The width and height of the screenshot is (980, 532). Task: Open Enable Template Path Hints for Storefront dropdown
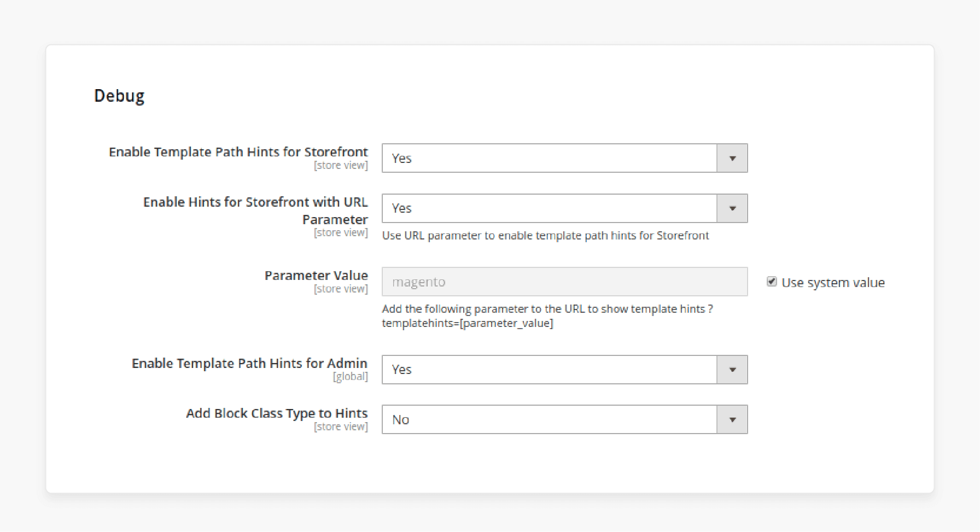(564, 158)
